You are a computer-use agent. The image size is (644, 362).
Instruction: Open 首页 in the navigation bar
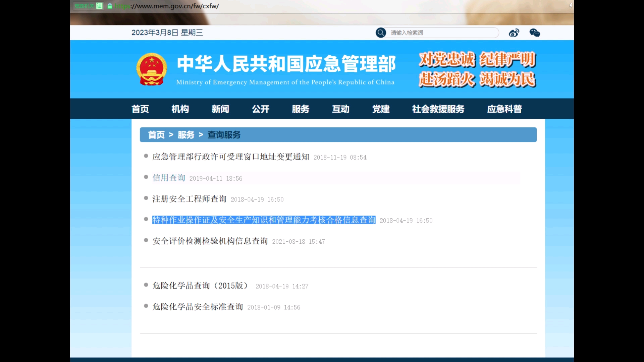[140, 109]
